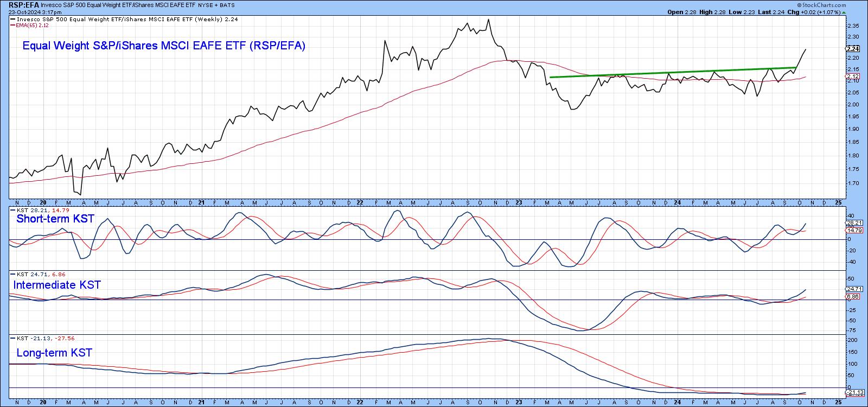868x407 pixels.
Task: Click the Intermediate KST panel label
Action: click(57, 285)
